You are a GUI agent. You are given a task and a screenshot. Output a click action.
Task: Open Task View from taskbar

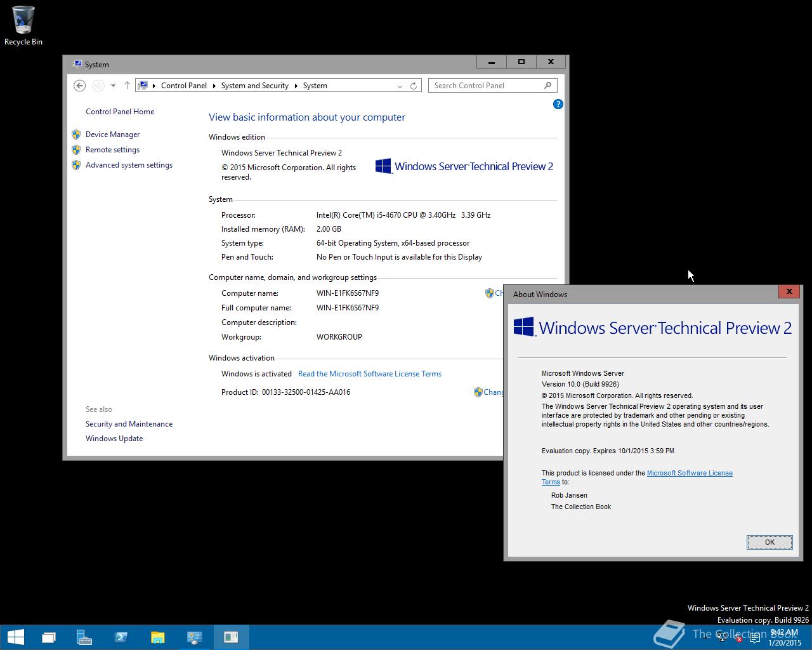click(x=48, y=637)
